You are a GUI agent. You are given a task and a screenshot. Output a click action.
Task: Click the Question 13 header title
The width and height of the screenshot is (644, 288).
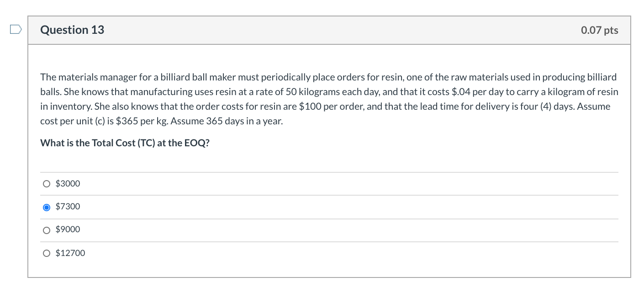point(72,30)
